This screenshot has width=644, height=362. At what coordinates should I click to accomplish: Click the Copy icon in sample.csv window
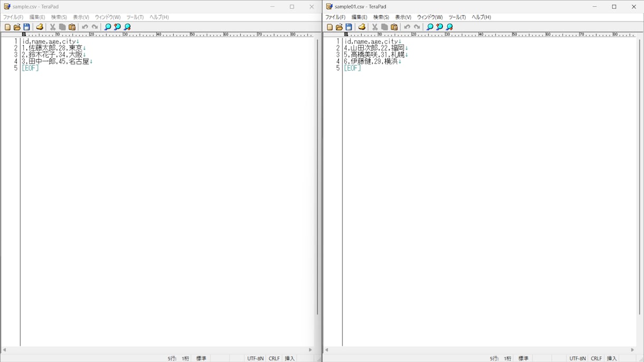(62, 27)
